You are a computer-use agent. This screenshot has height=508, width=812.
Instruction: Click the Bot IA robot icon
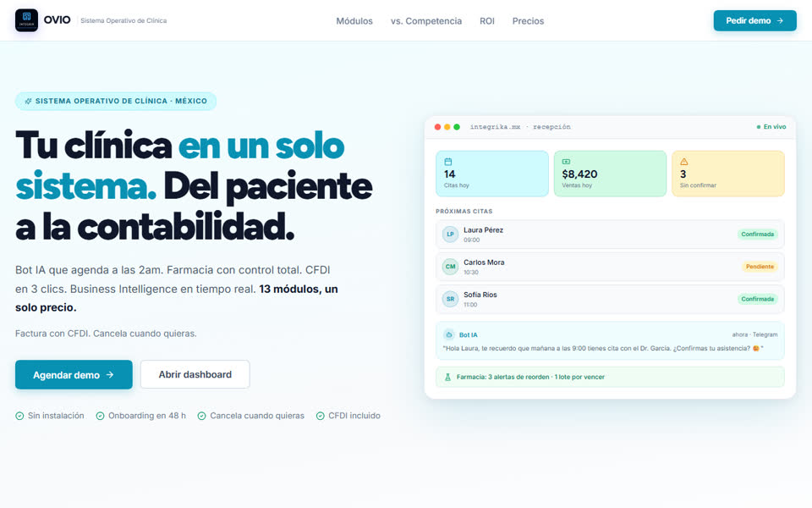tap(449, 335)
